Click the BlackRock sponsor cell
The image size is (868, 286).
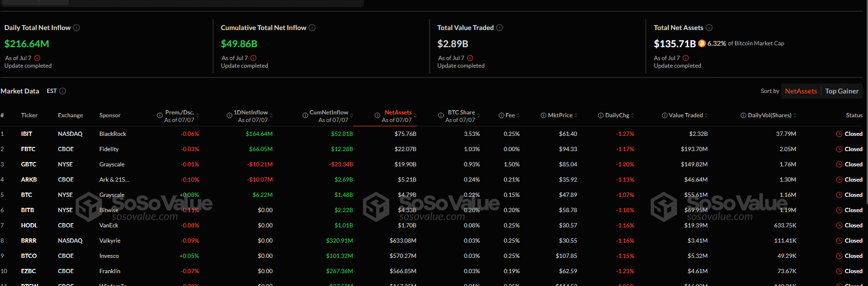[113, 134]
